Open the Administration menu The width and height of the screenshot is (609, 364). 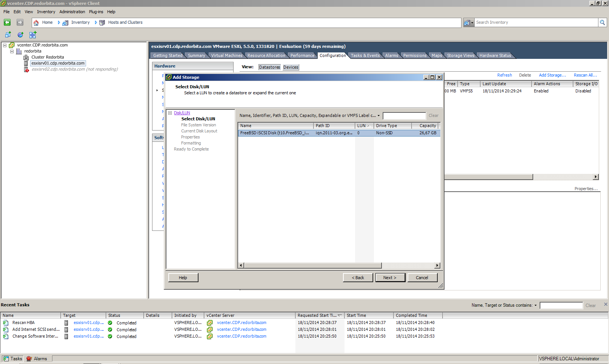tap(72, 12)
